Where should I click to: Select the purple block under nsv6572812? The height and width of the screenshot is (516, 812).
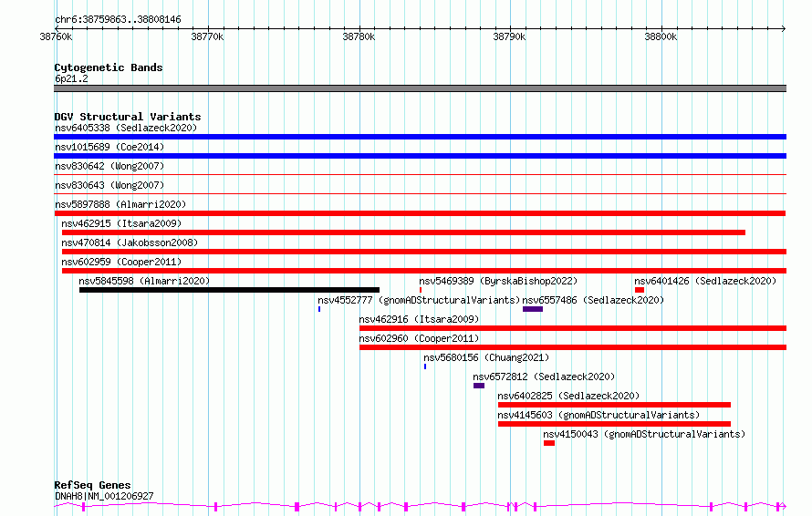(x=479, y=387)
